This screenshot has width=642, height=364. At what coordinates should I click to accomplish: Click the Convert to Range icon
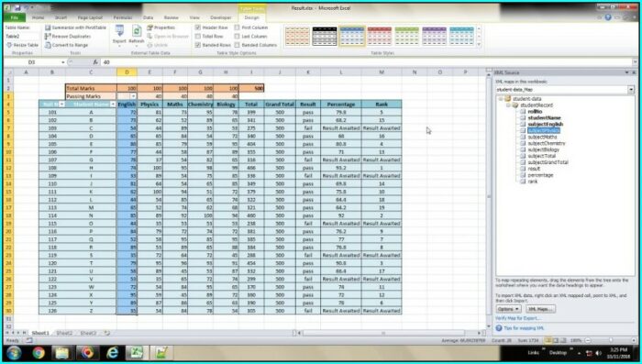(x=48, y=45)
